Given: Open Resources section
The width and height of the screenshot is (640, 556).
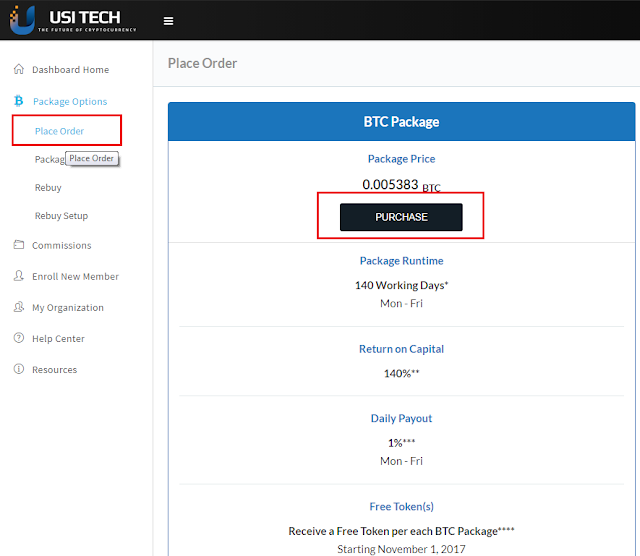Looking at the screenshot, I should [x=55, y=370].
